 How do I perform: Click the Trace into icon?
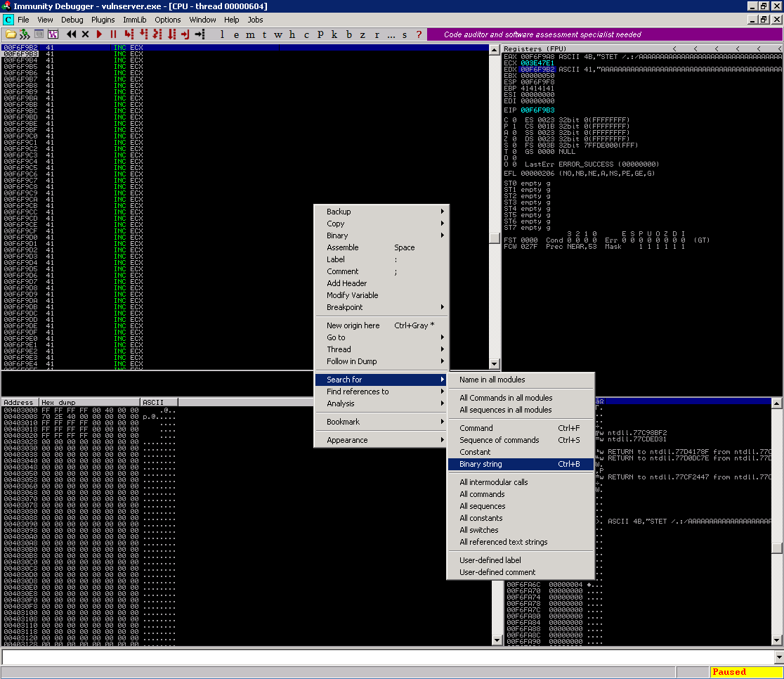(x=157, y=34)
